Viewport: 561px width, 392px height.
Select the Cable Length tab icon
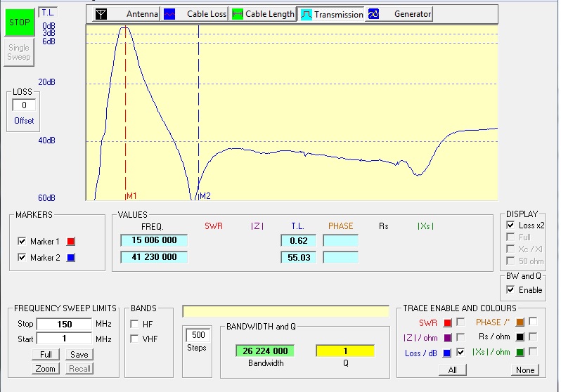238,14
